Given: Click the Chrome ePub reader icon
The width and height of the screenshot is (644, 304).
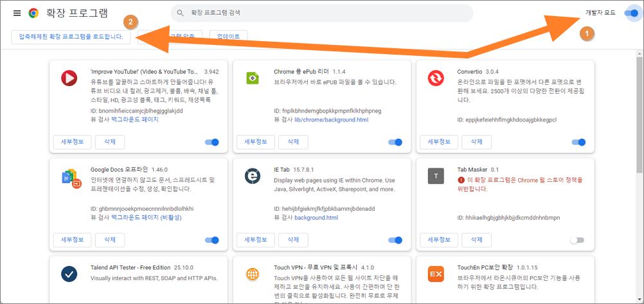Looking at the screenshot, I should coord(252,78).
